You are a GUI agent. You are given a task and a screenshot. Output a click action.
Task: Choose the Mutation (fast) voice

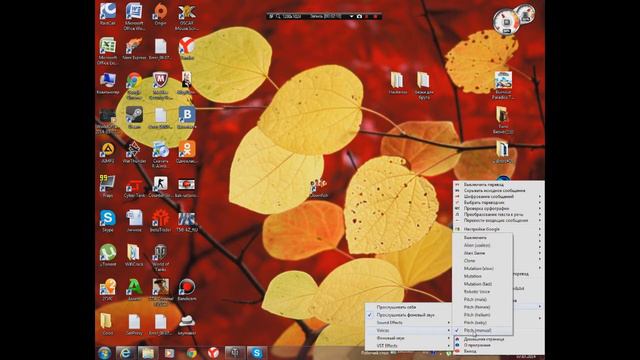coord(482,284)
